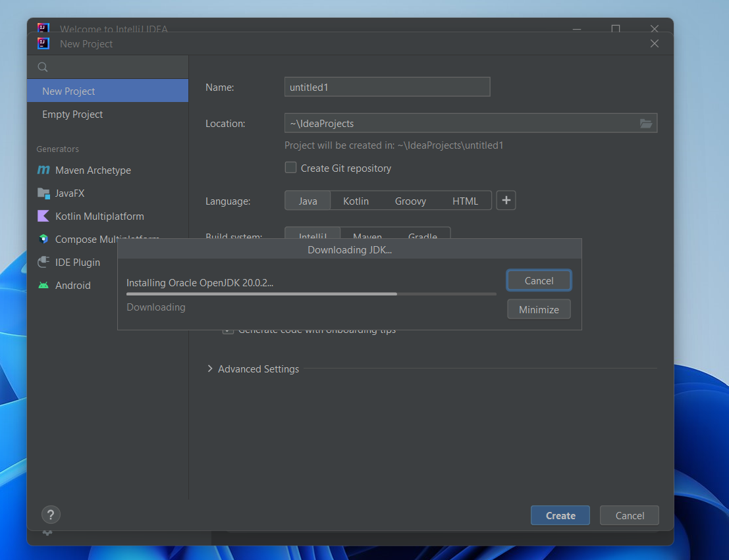The width and height of the screenshot is (729, 560).
Task: Click the search icon in the sidebar
Action: [43, 67]
